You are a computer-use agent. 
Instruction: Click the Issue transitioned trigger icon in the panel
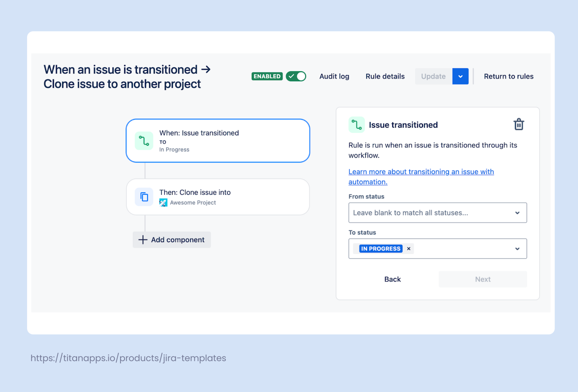[357, 124]
